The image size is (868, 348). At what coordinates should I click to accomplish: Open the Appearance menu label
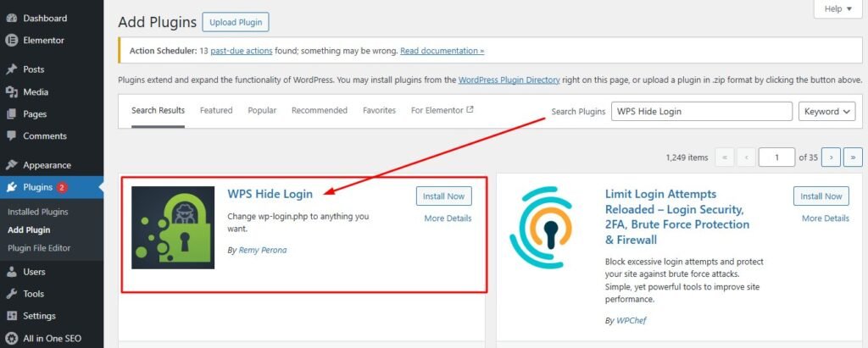coord(47,165)
